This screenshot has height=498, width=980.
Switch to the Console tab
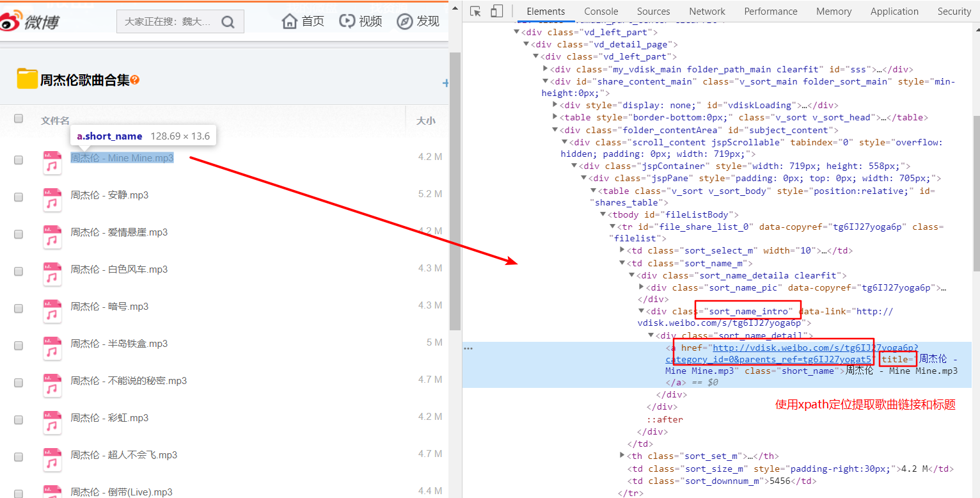[601, 12]
